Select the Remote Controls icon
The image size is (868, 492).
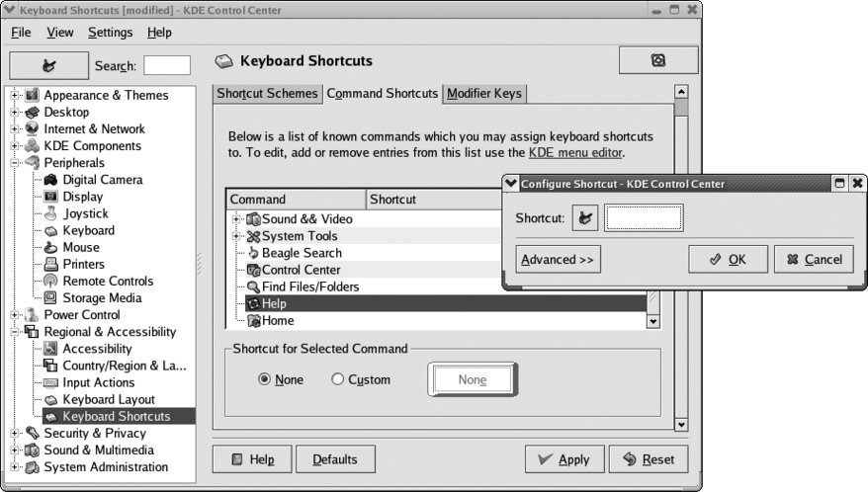pyautogui.click(x=51, y=281)
